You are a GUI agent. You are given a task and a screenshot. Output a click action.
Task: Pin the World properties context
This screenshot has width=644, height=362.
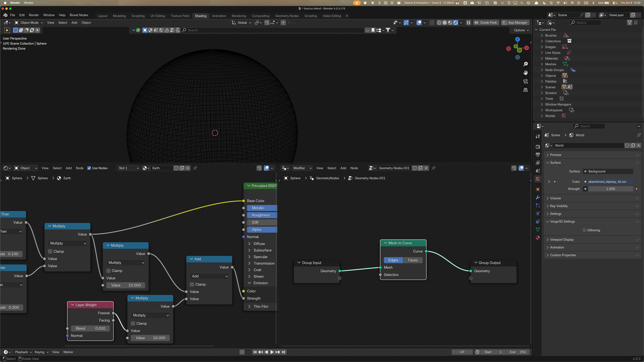(x=639, y=135)
